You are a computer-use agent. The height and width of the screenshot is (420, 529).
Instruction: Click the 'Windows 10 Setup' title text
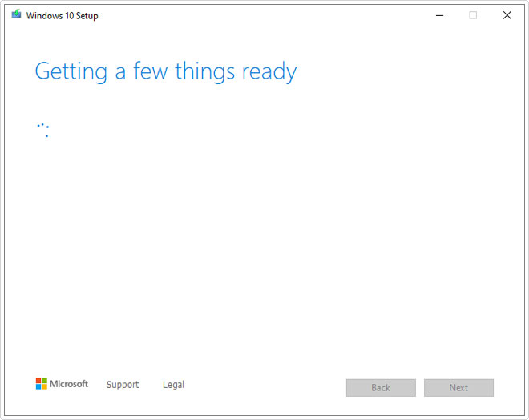point(62,16)
